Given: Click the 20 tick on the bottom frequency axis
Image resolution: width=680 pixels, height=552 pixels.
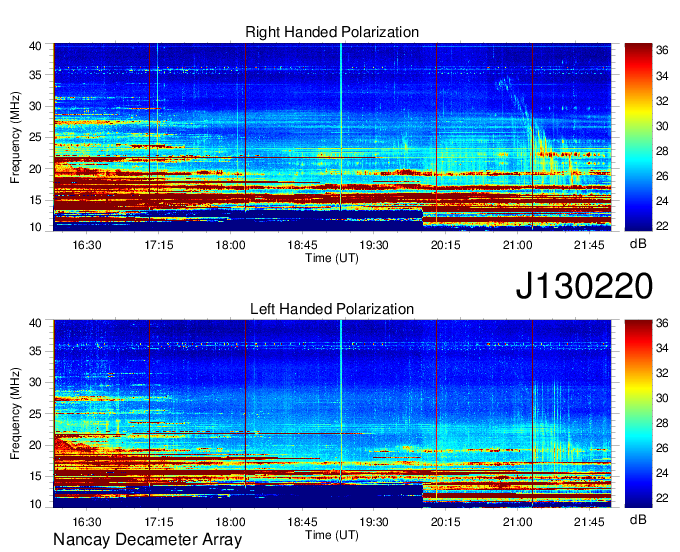Looking at the screenshot, I should point(35,445).
